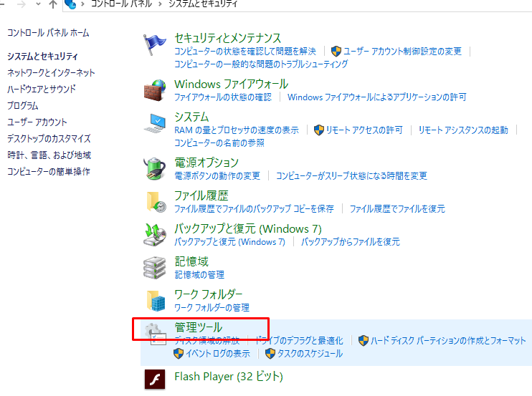This screenshot has width=532, height=396.
Task: Click the up arrow navigation button
Action: [x=53, y=4]
